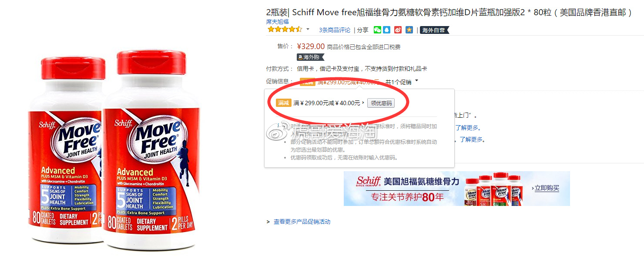
Task: Click the 领优惠码 button
Action: pyautogui.click(x=381, y=103)
